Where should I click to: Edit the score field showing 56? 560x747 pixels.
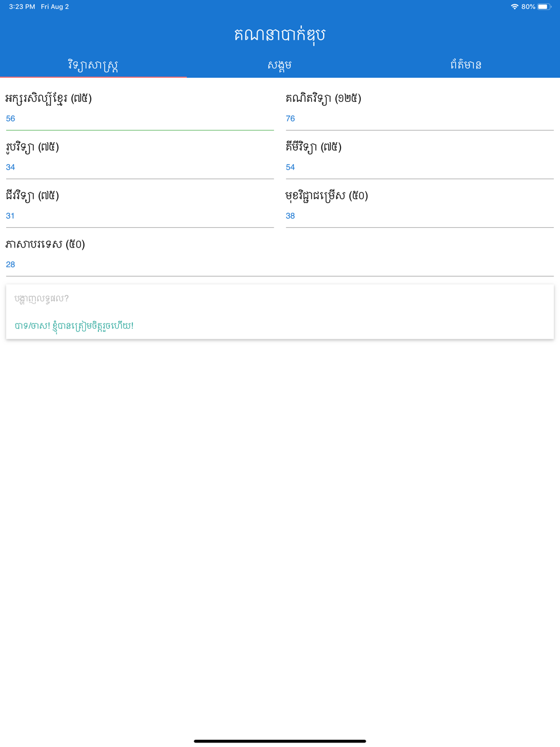tap(139, 119)
